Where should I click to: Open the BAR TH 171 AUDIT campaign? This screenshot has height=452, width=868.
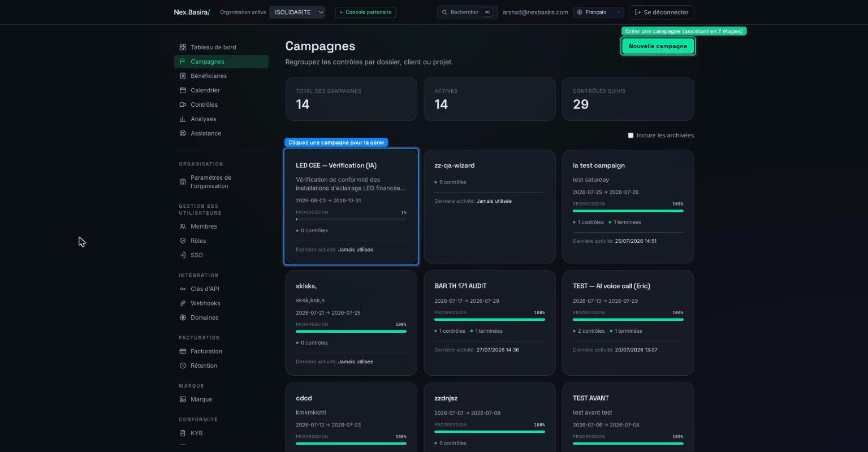[x=490, y=323]
